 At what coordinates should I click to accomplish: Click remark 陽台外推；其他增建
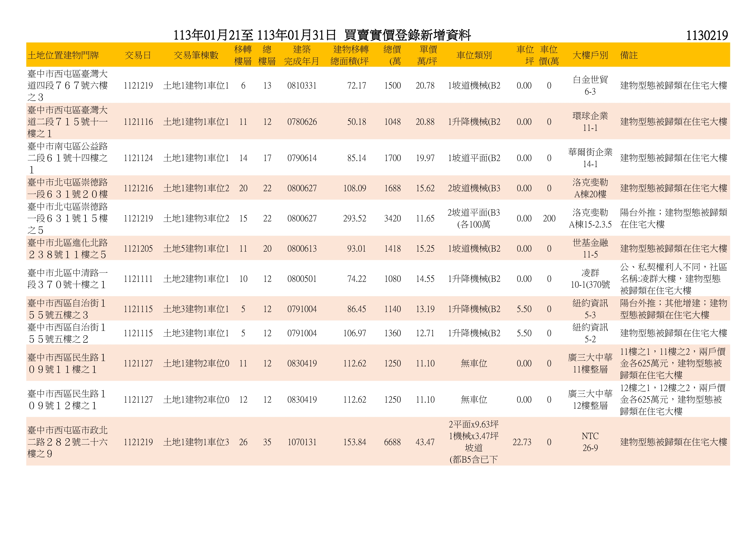tap(659, 303)
